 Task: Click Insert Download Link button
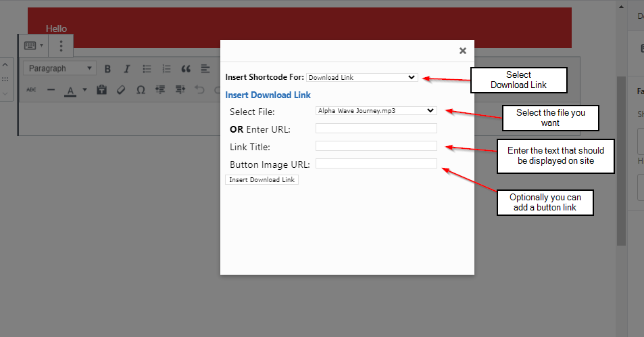(x=262, y=180)
